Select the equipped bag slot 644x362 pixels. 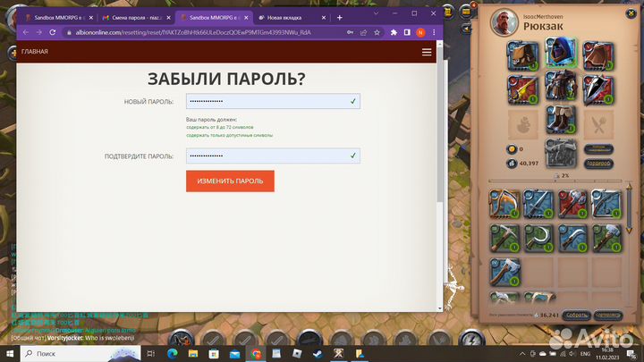[x=523, y=55]
